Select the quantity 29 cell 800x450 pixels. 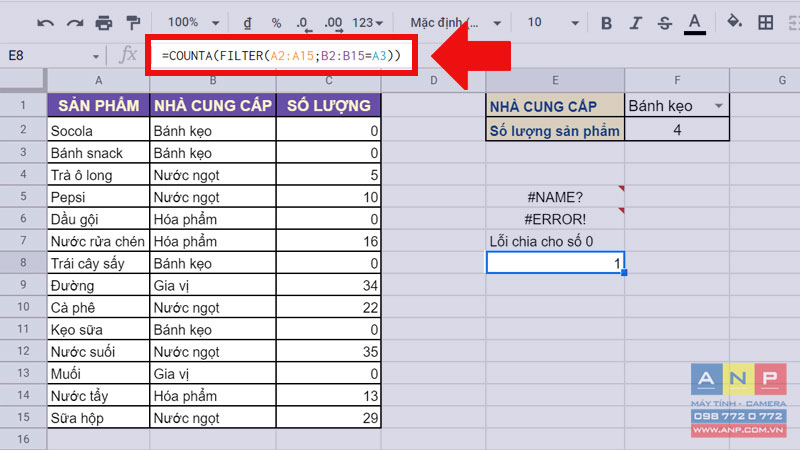point(329,418)
